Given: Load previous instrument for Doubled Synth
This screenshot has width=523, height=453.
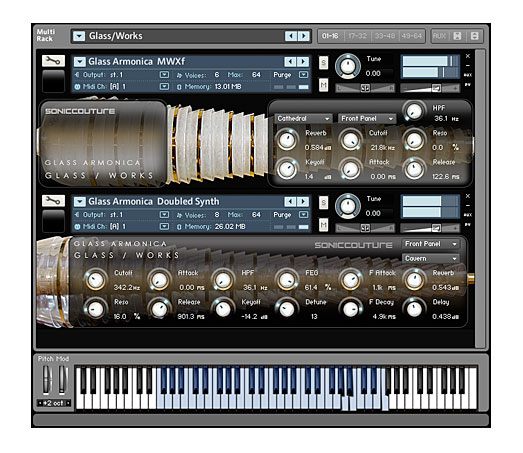Looking at the screenshot, I should coord(290,201).
